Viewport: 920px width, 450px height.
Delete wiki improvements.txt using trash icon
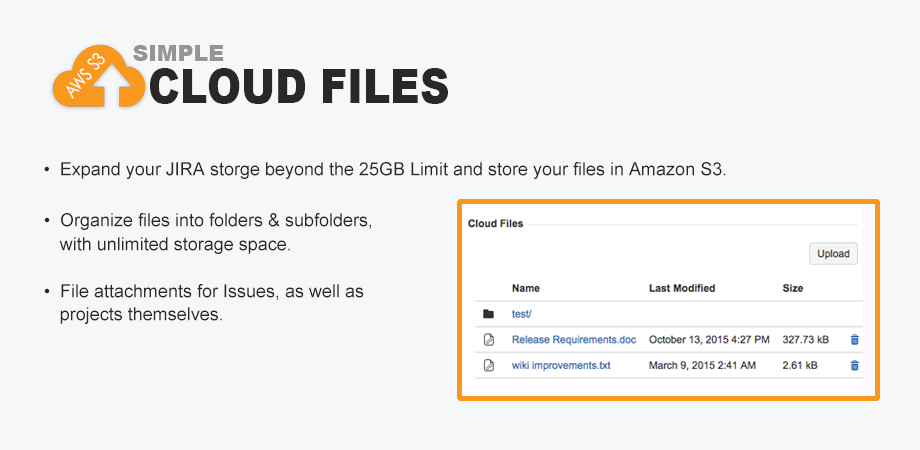(854, 366)
